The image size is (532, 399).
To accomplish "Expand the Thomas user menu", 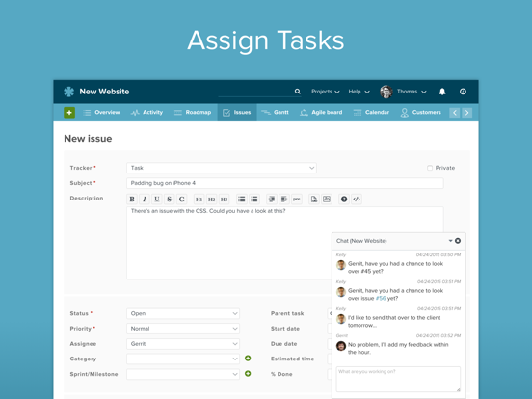I will click(x=412, y=92).
